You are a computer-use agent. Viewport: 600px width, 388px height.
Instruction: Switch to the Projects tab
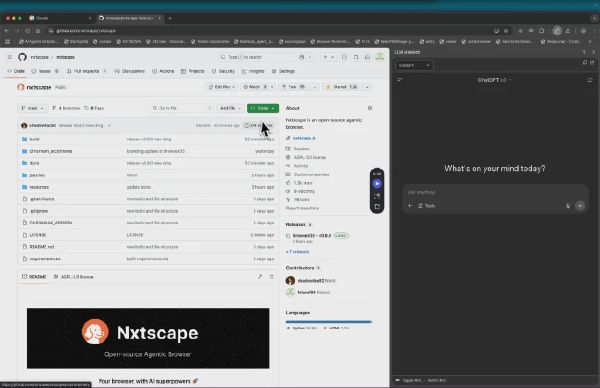point(192,71)
